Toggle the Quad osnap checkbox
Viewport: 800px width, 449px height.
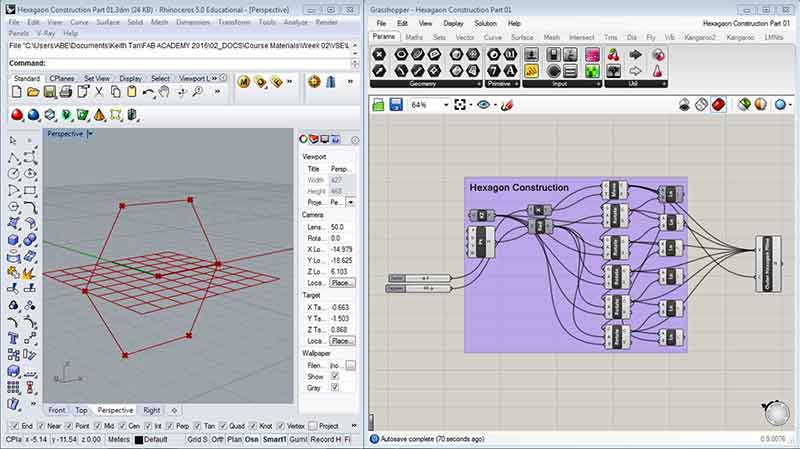pyautogui.click(x=222, y=426)
